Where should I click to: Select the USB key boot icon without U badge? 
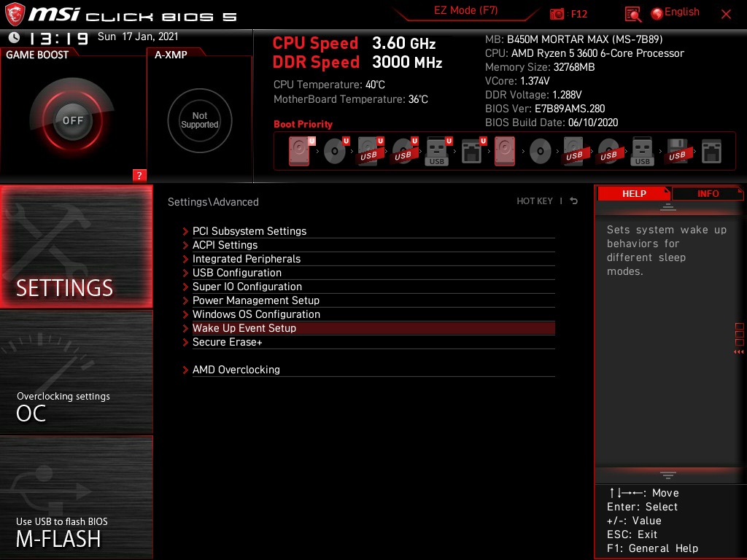tap(642, 151)
